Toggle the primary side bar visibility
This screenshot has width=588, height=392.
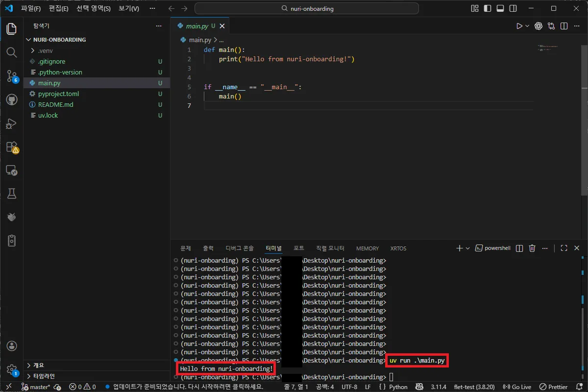[x=487, y=8]
